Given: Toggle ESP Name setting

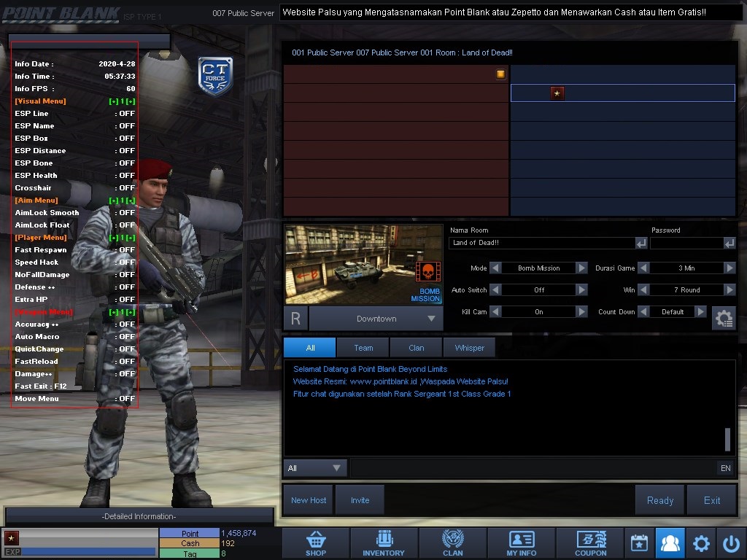Looking at the screenshot, I should (75, 125).
